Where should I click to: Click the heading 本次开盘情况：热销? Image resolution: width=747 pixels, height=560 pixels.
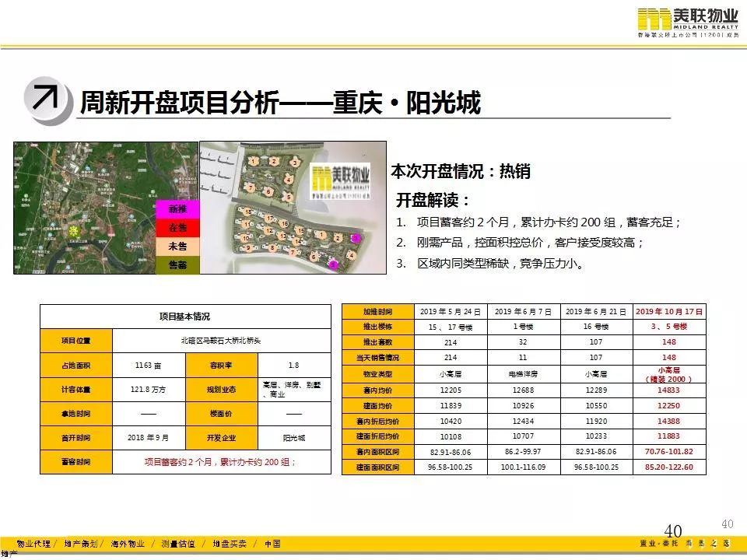461,171
